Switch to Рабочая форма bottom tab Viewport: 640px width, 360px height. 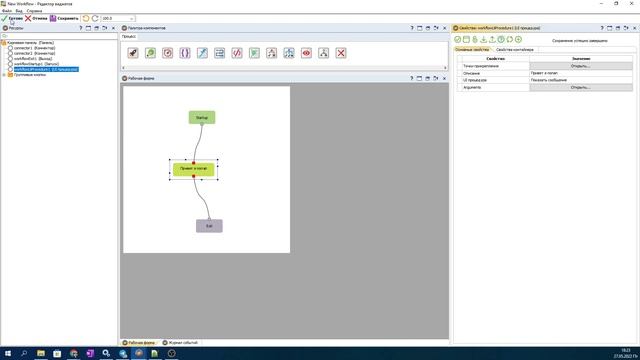[x=139, y=343]
